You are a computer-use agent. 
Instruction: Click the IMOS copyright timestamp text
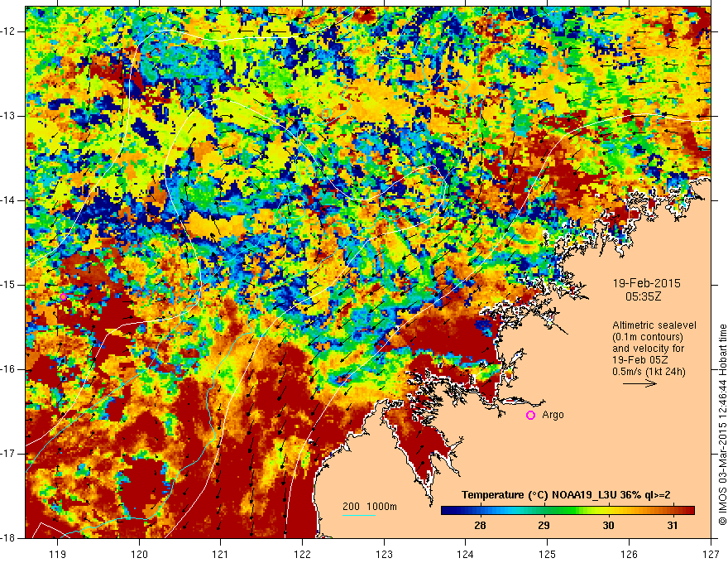pyautogui.click(x=722, y=425)
